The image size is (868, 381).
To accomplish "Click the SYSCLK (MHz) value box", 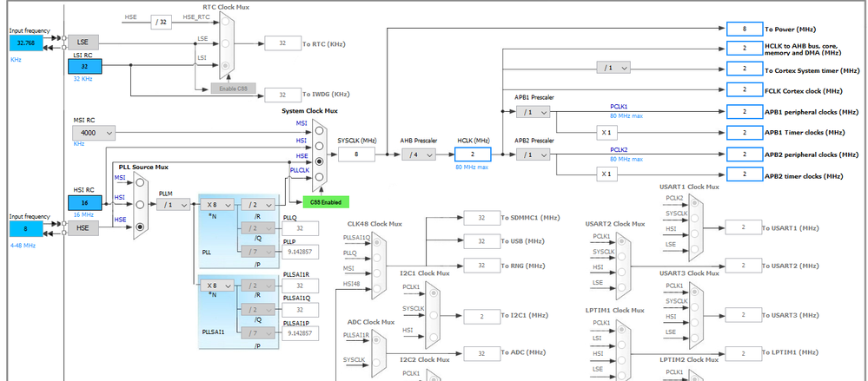I will [x=356, y=154].
